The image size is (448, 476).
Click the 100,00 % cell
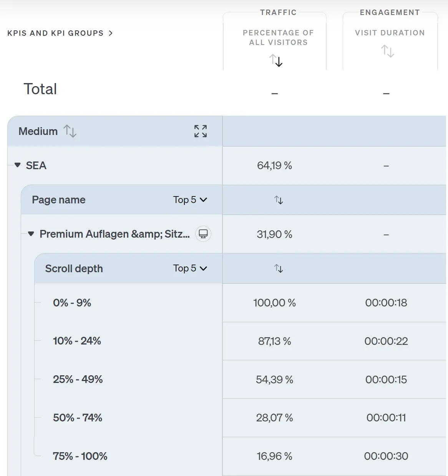274,303
